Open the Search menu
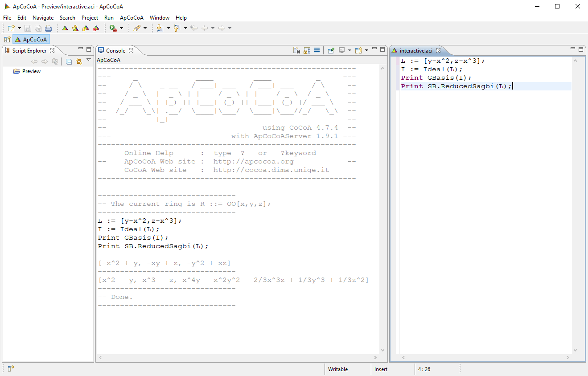588x376 pixels. 67,18
